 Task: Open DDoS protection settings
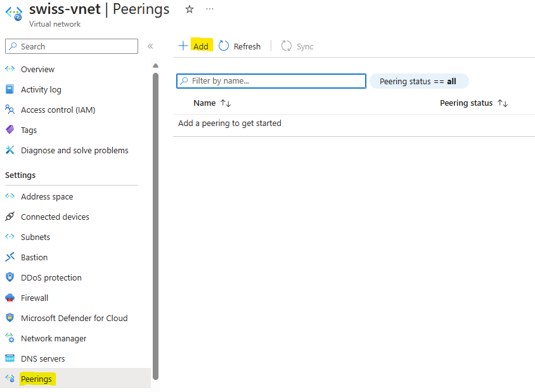(51, 278)
